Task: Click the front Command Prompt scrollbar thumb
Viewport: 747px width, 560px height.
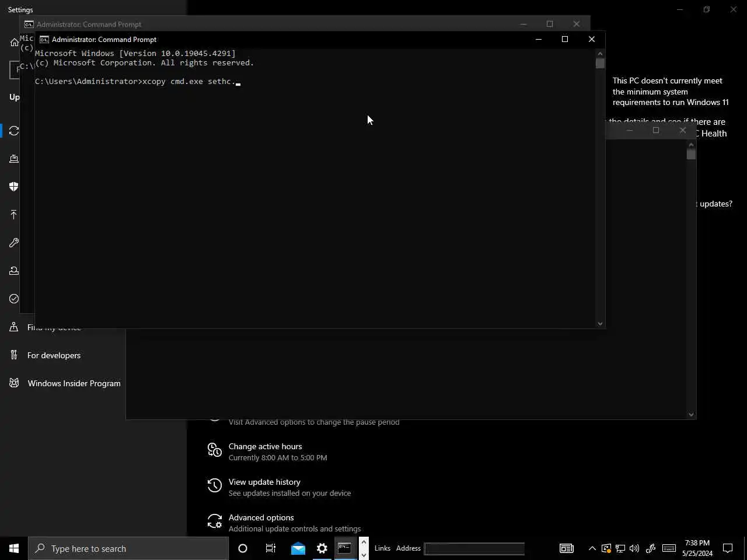Action: point(600,63)
